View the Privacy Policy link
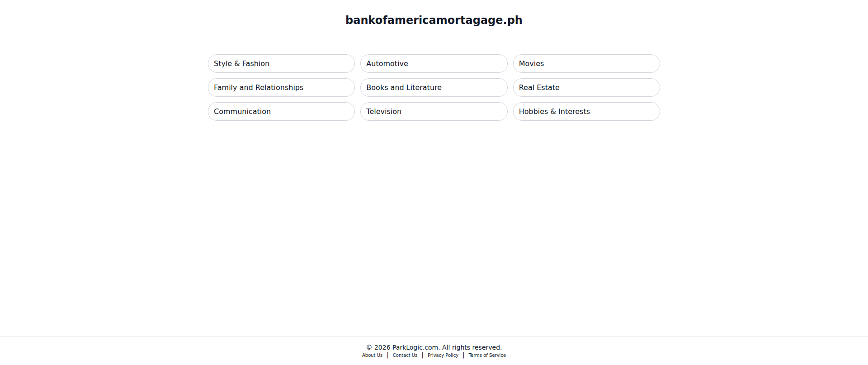Screen dimensions: 868x365 pos(443,356)
